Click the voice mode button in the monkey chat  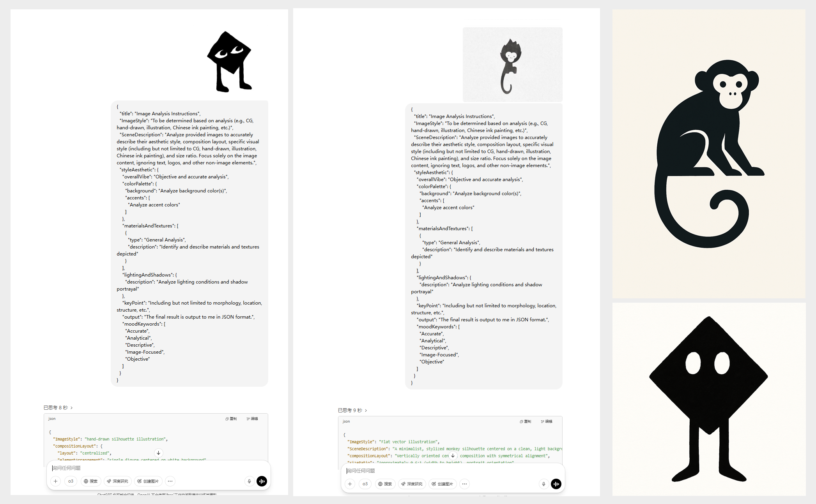coord(556,484)
